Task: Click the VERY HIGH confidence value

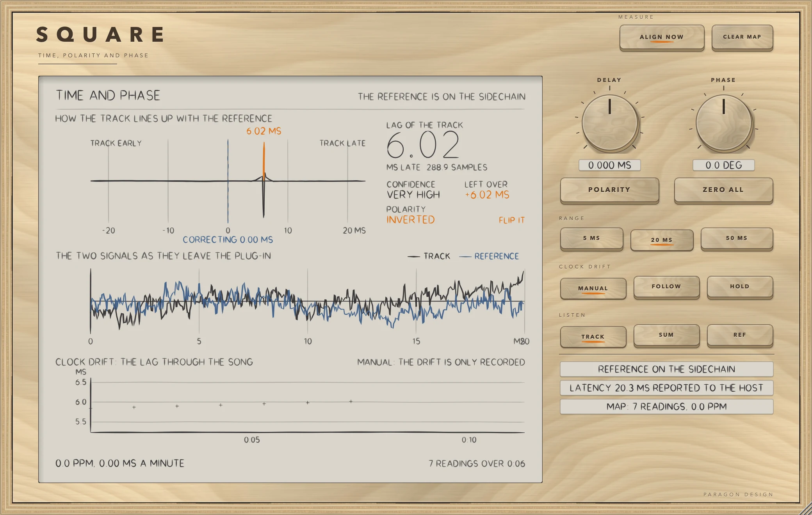Action: (413, 195)
